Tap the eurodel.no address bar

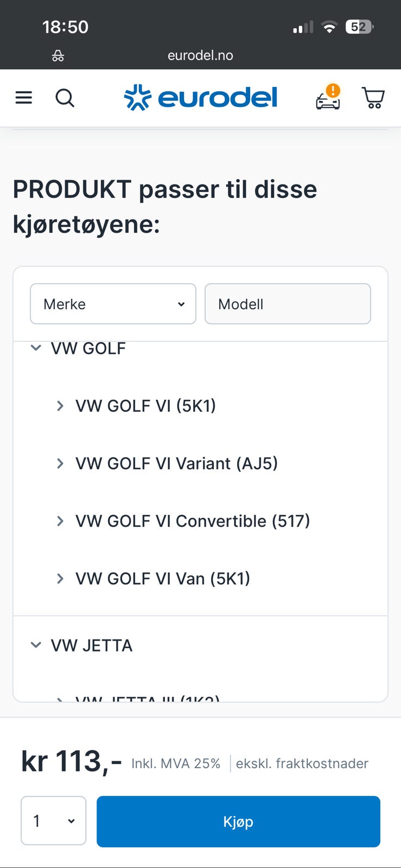click(x=200, y=55)
